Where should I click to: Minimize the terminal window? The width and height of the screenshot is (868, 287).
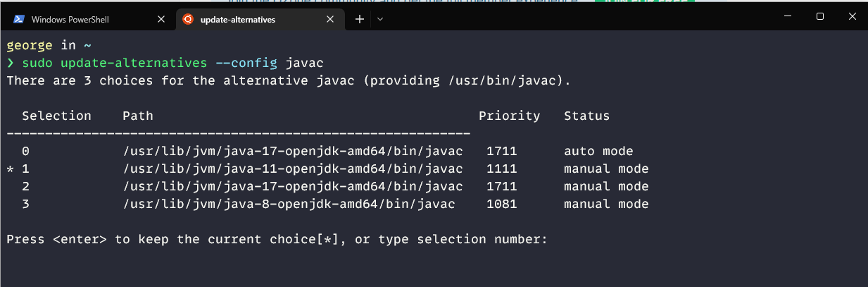point(787,16)
